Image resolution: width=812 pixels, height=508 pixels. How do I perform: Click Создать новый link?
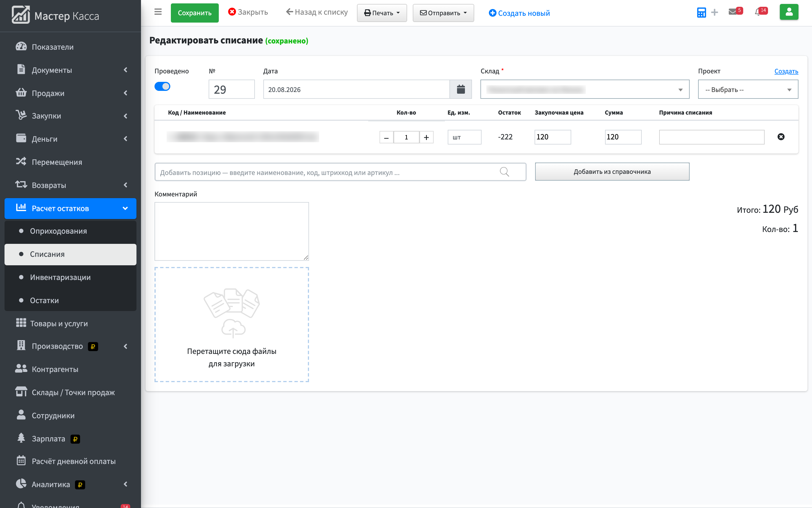tap(519, 13)
